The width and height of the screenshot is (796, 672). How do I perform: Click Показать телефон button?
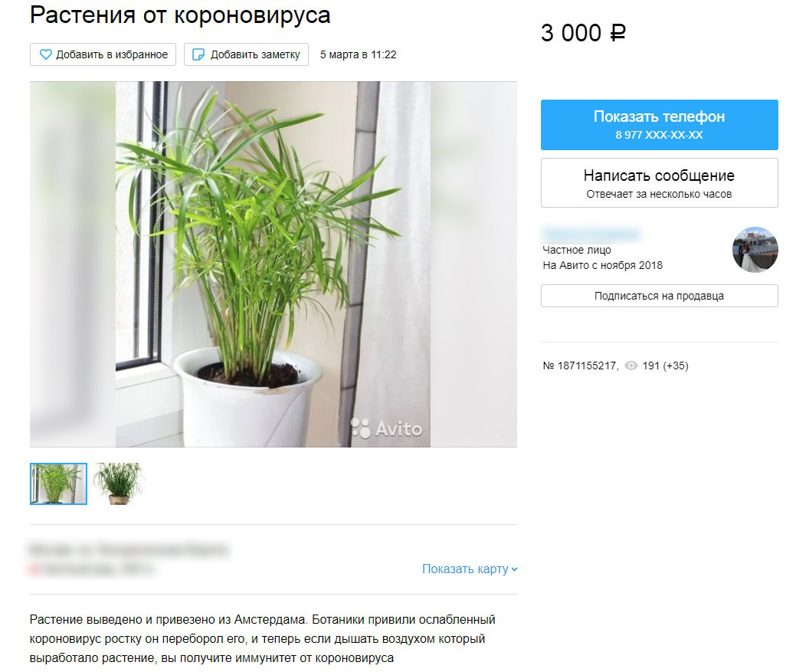[x=659, y=125]
